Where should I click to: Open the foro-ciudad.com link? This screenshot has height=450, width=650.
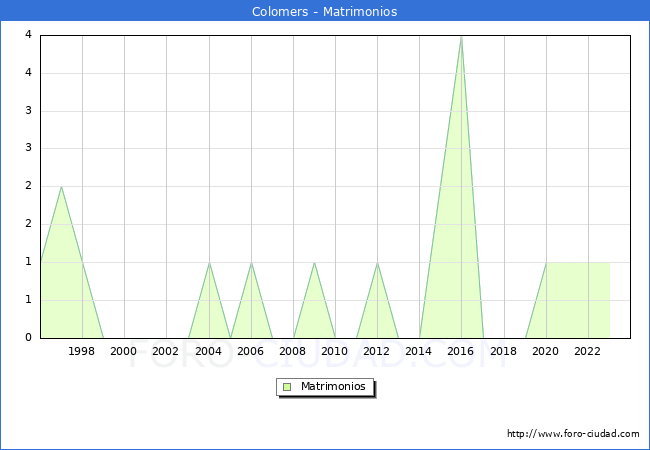[573, 434]
